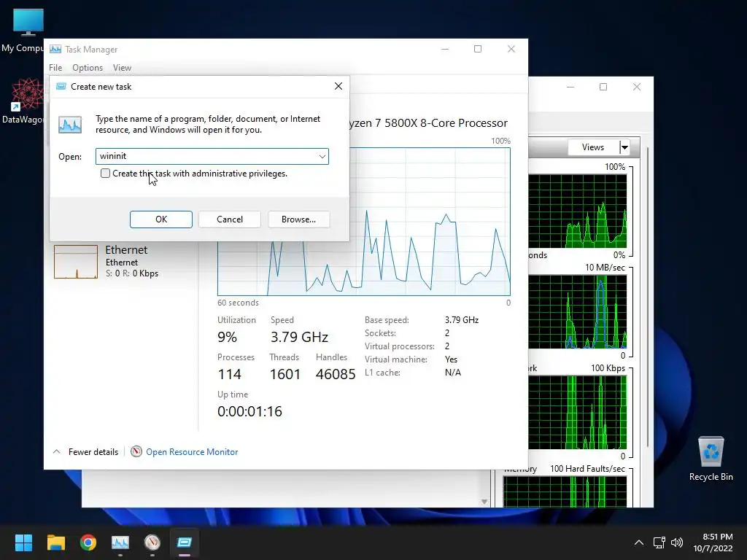Open the File menu in Task Manager
The height and width of the screenshot is (560, 747).
[55, 68]
